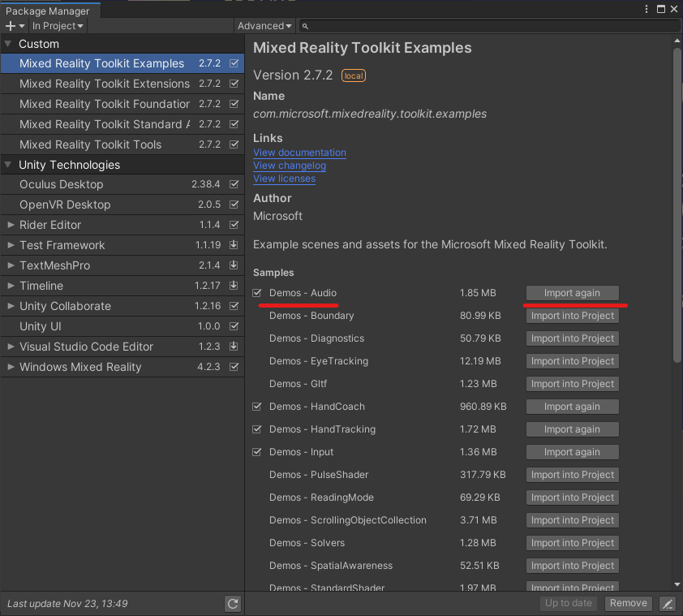The height and width of the screenshot is (616, 683).
Task: Expand the Timeline versions arrow
Action: pyautogui.click(x=11, y=286)
